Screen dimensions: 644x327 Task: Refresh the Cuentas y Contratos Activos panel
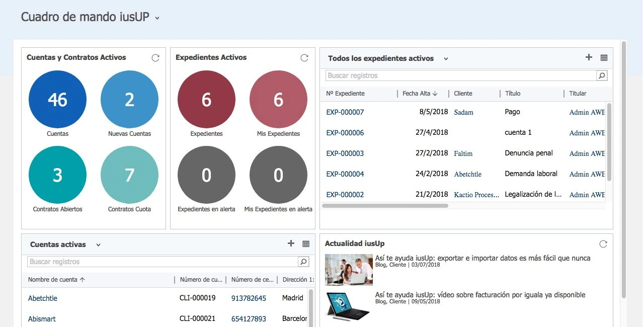pos(155,58)
